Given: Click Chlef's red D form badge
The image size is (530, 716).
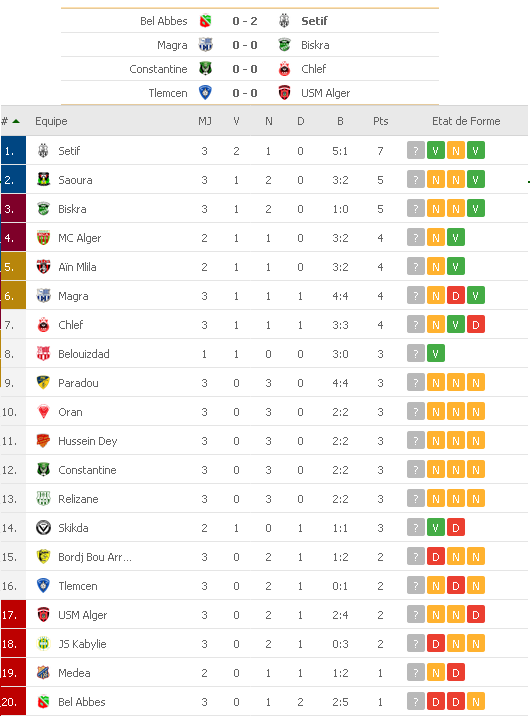Looking at the screenshot, I should click(x=476, y=325).
